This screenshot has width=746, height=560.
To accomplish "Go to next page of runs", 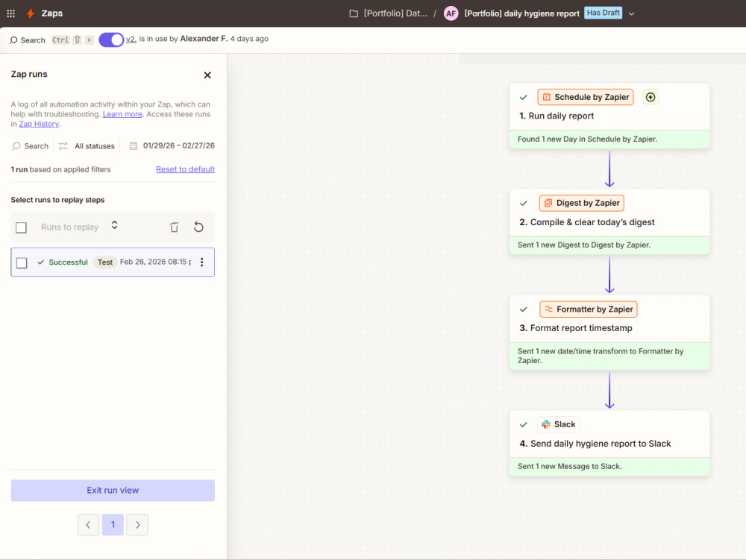I will 137,525.
